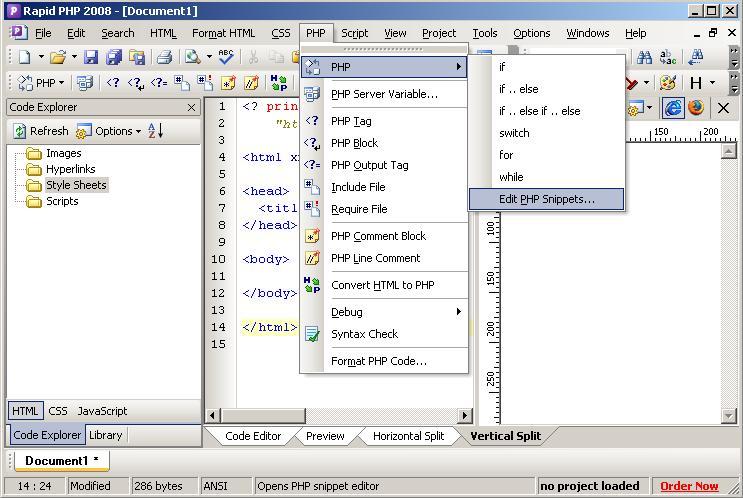Click the Save Project folder-disk icon

(x=137, y=57)
